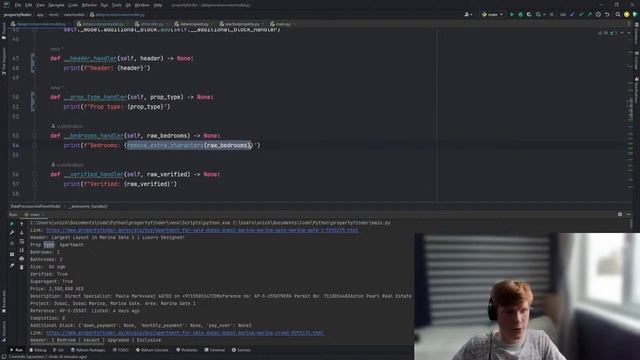Open second propertyfinder link near console bottom
Viewport: 640px width, 360px height.
pyautogui.click(x=184, y=333)
